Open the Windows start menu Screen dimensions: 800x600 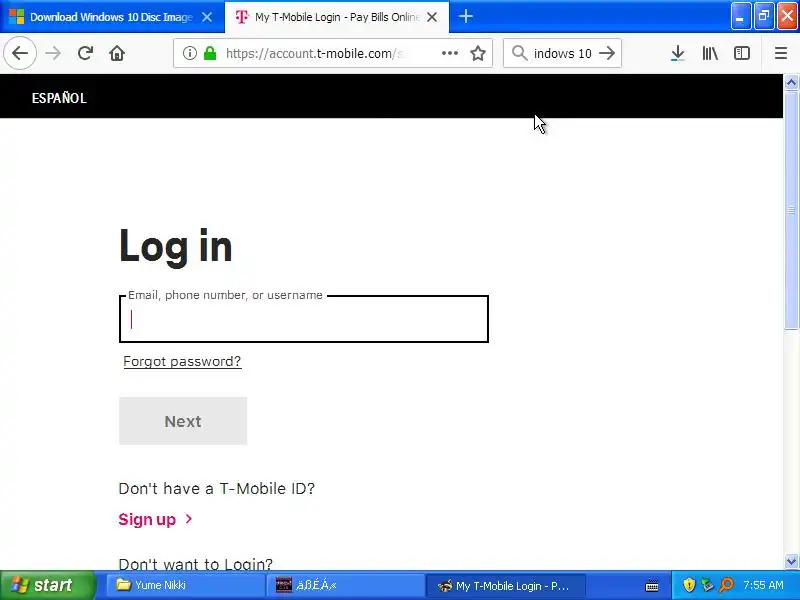pos(48,585)
